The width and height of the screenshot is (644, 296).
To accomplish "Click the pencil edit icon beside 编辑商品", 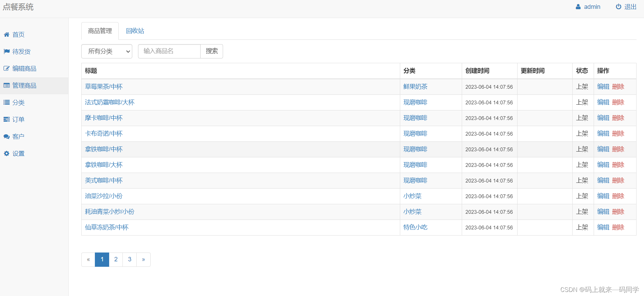I will coord(6,69).
